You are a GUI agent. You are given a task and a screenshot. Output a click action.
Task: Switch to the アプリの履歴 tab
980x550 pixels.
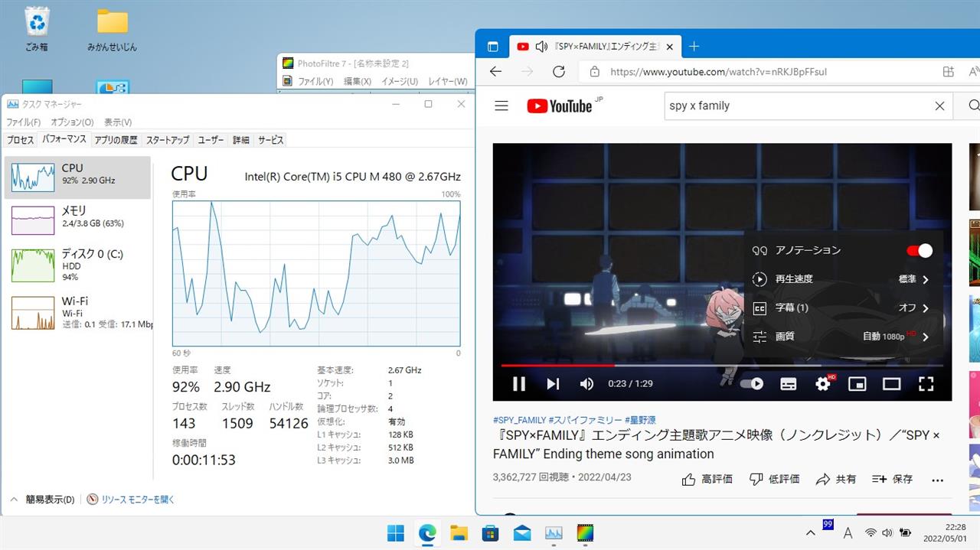tap(116, 140)
